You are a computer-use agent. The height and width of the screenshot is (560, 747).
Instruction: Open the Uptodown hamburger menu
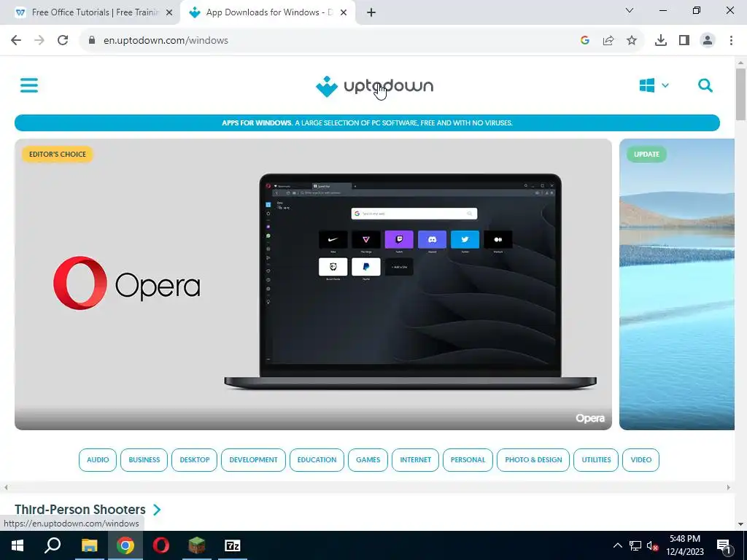(29, 86)
